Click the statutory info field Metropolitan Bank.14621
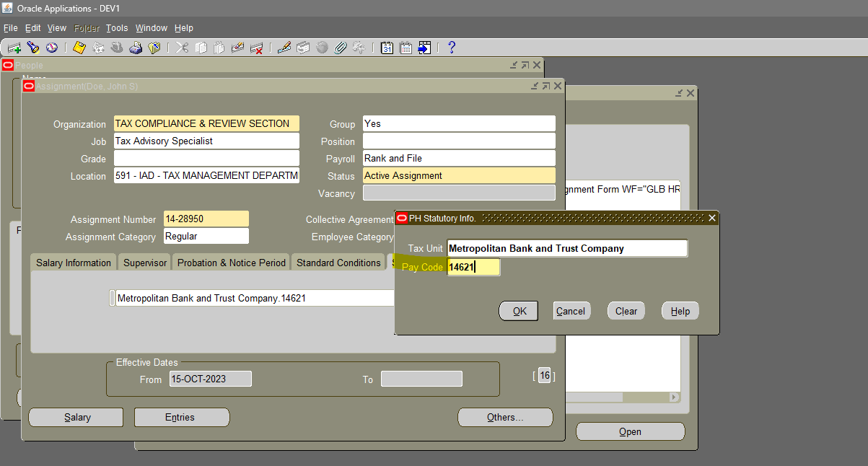Screen dimensions: 868x466 (x=255, y=298)
